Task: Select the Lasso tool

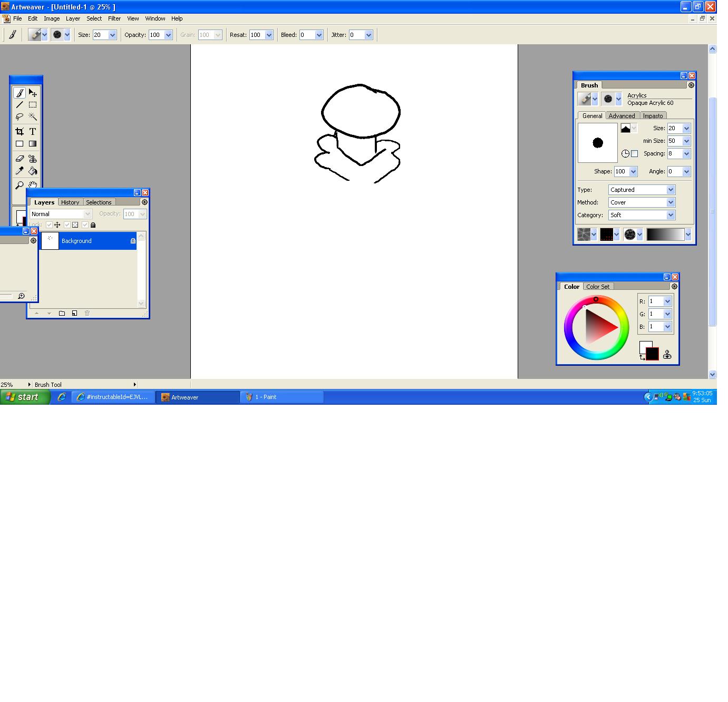Action: 20,116
